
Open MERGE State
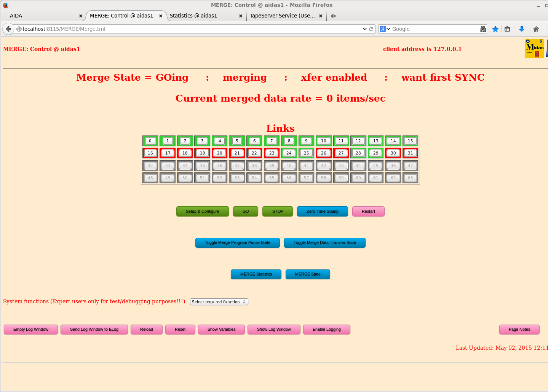308,274
